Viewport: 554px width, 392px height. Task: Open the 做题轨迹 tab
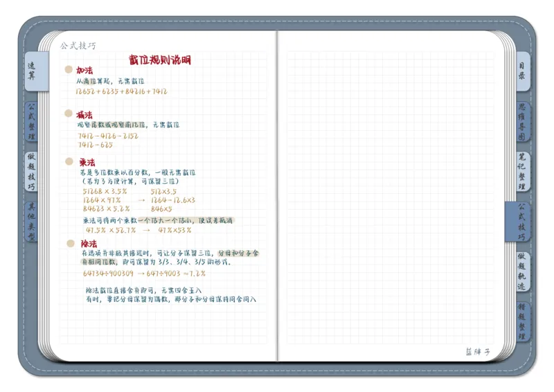tap(523, 271)
